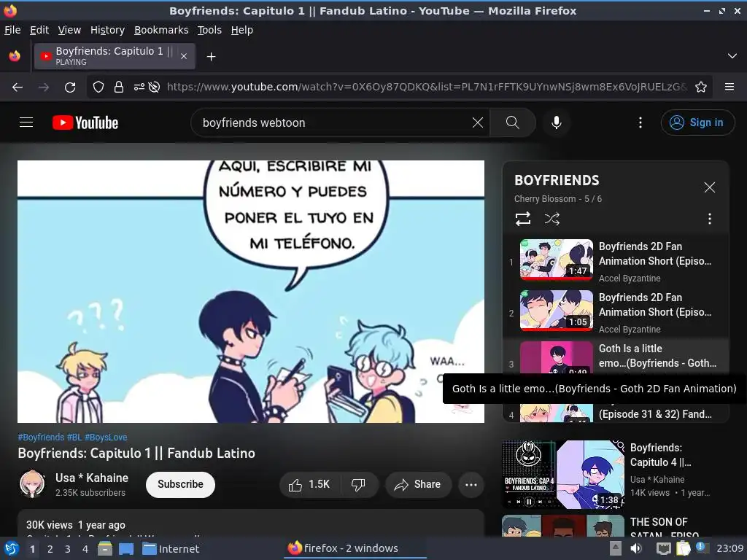Image resolution: width=747 pixels, height=560 pixels.
Task: Open site permissions icon in address bar
Action: [x=139, y=87]
